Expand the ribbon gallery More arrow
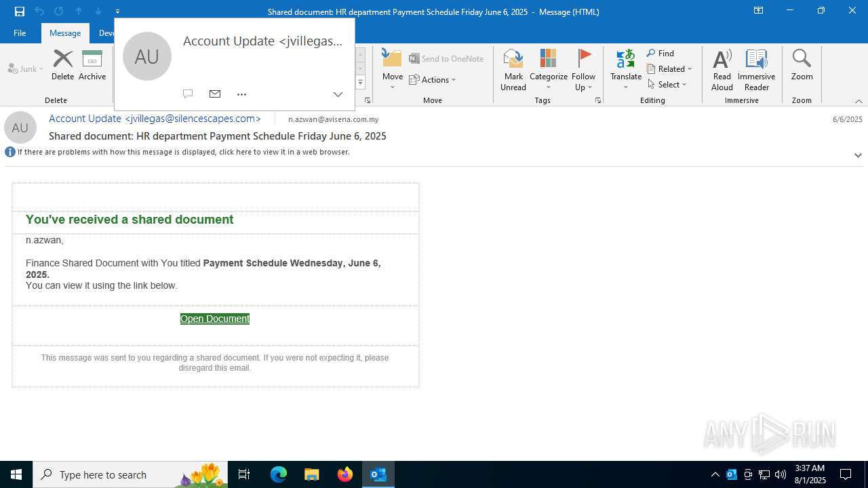The image size is (868, 488). [x=360, y=83]
